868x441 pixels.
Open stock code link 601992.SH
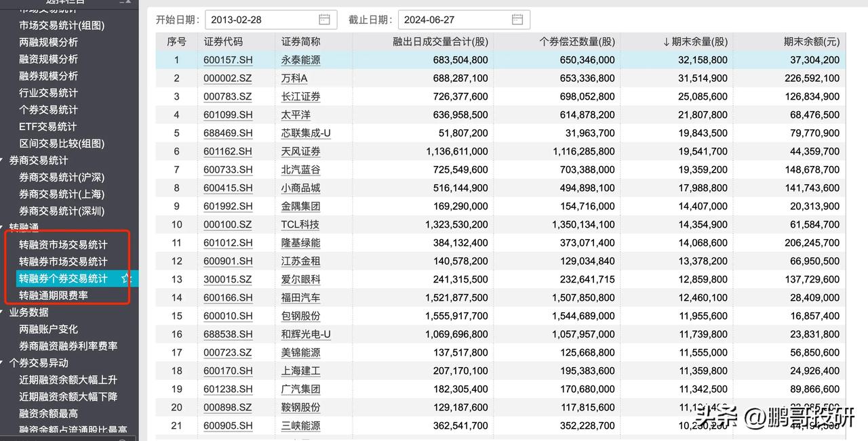pos(228,207)
